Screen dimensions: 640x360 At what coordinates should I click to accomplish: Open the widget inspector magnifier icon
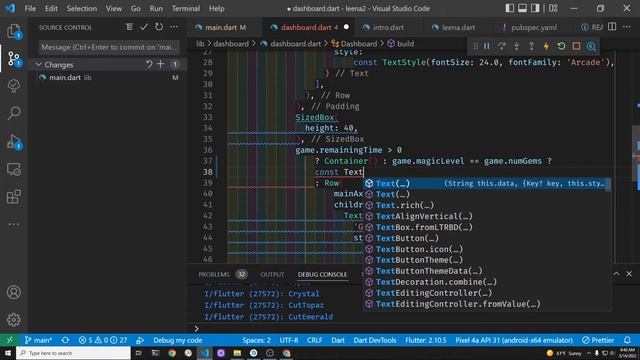591,46
